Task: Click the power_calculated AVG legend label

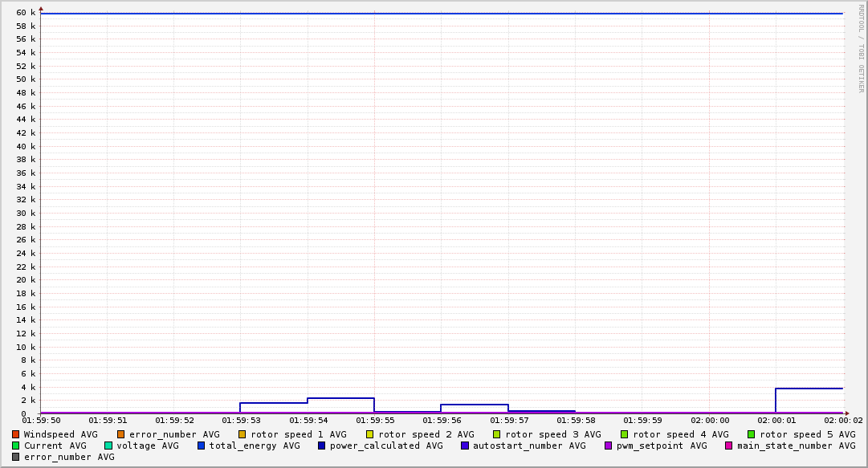Action: click(x=385, y=446)
